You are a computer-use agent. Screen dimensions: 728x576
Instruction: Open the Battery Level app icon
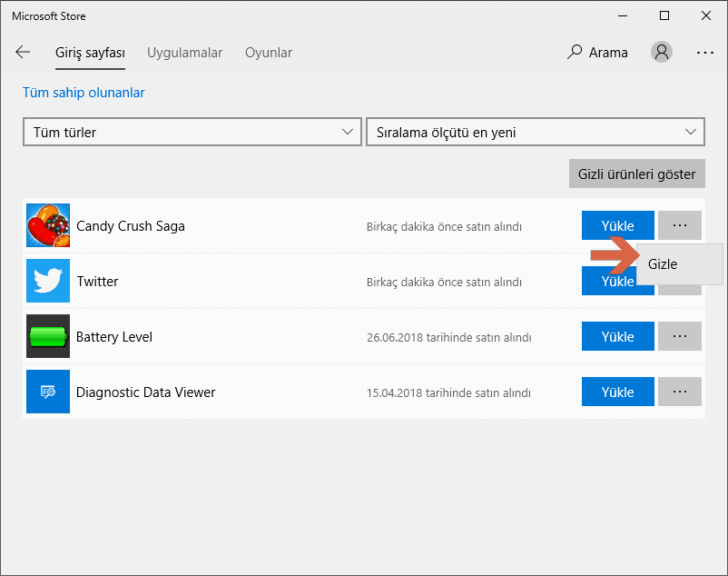point(48,336)
